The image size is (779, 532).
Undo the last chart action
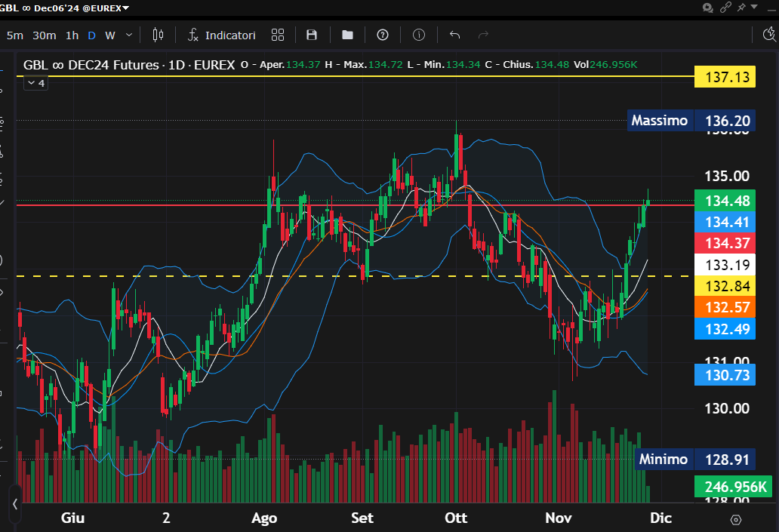pos(454,35)
